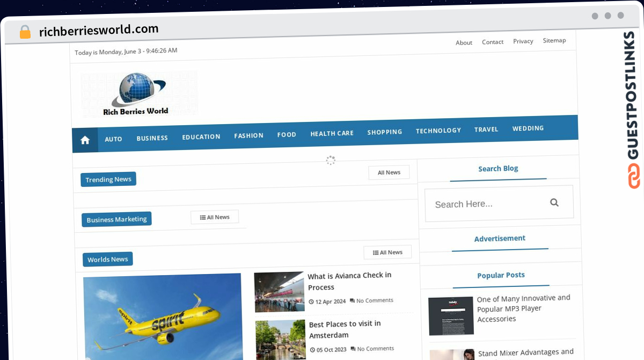Click the Search Blog heading
This screenshot has height=360, width=644.
pyautogui.click(x=499, y=169)
